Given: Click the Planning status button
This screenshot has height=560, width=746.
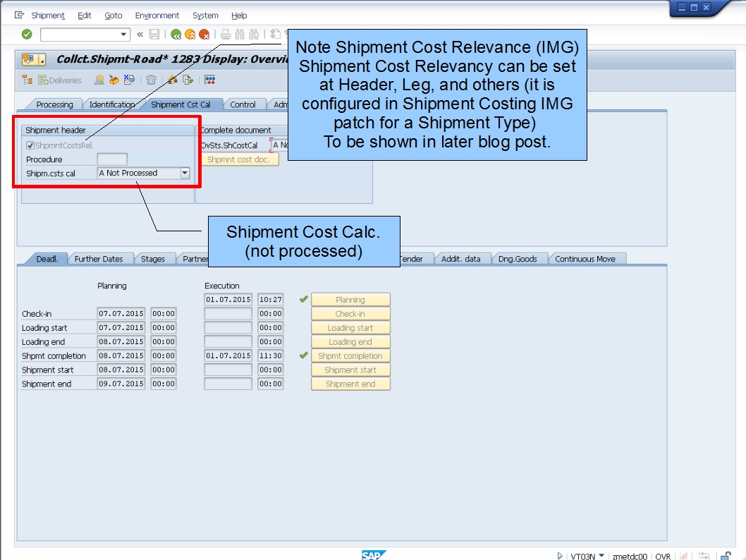Looking at the screenshot, I should click(x=350, y=299).
